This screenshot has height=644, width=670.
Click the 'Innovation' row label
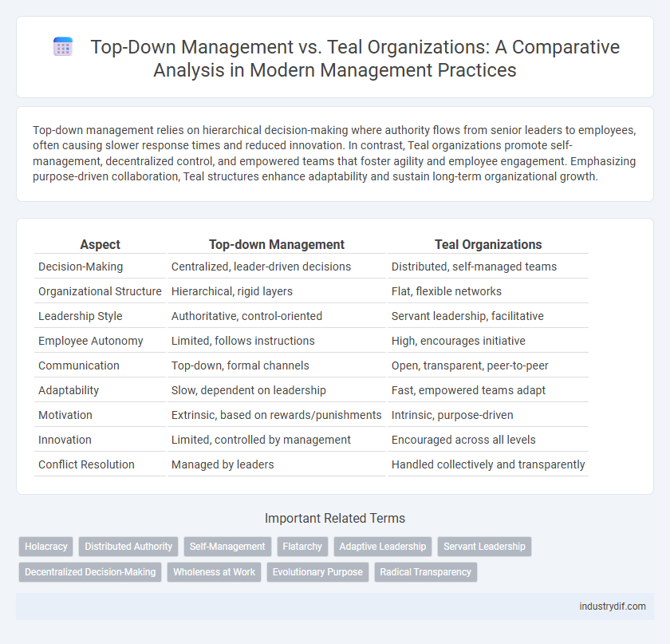click(65, 440)
